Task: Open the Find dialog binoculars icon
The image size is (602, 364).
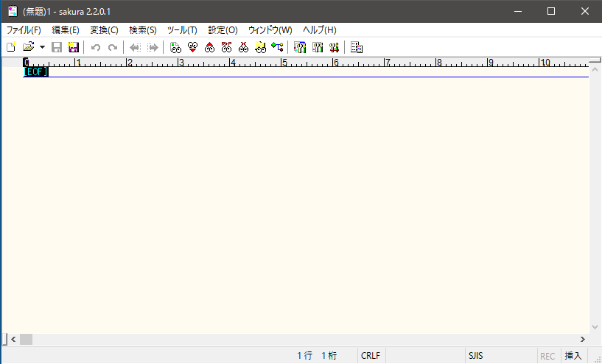Action: point(175,47)
